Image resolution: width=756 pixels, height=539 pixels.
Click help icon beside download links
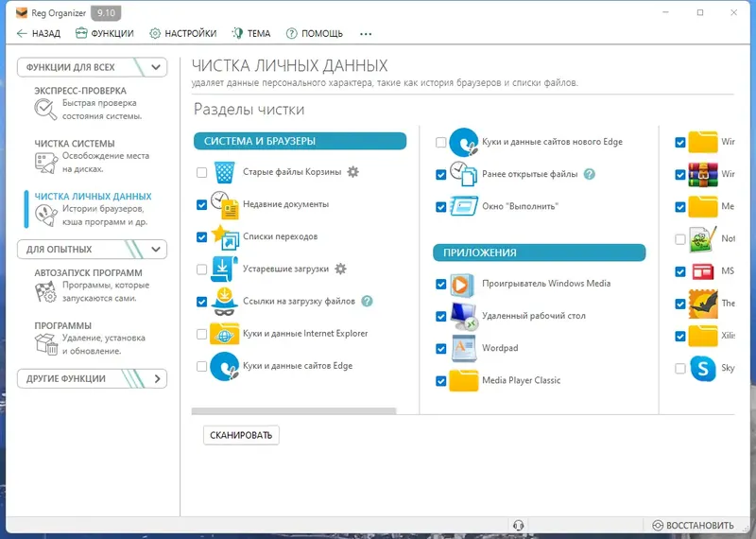367,301
